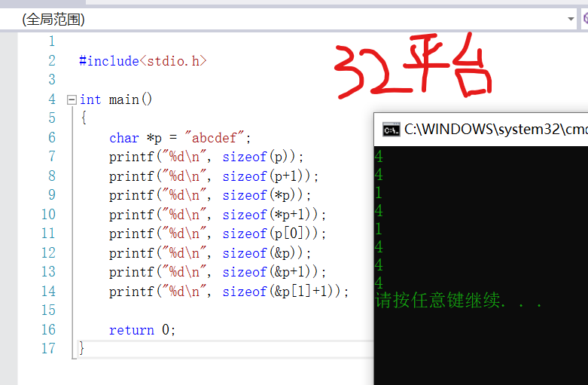Click the global scope combo box label
Image resolution: width=588 pixels, height=385 pixels.
point(53,19)
